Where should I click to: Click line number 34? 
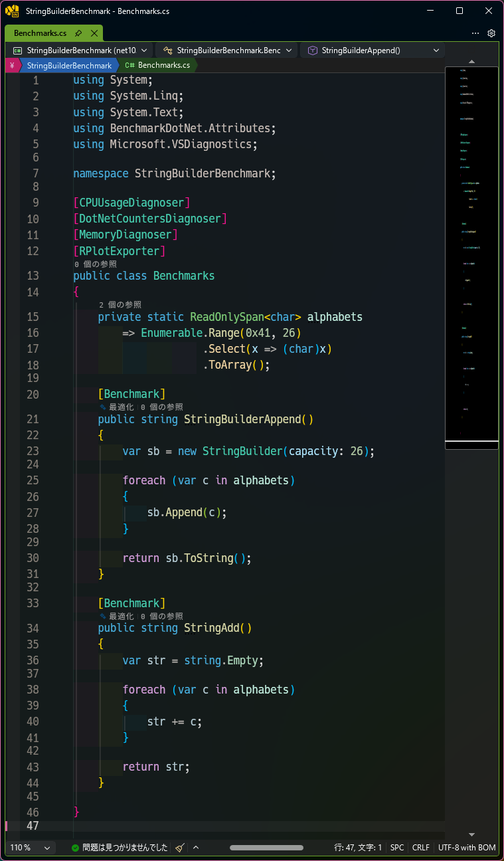coord(33,628)
